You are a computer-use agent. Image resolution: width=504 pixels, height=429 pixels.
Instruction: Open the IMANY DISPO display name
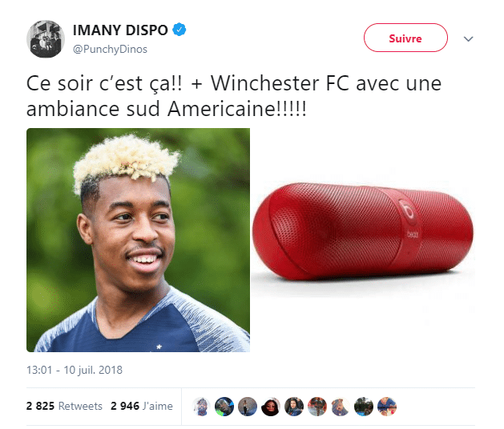[120, 30]
